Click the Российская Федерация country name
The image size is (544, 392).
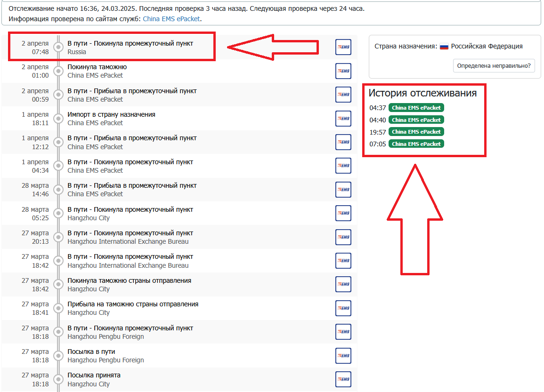487,46
